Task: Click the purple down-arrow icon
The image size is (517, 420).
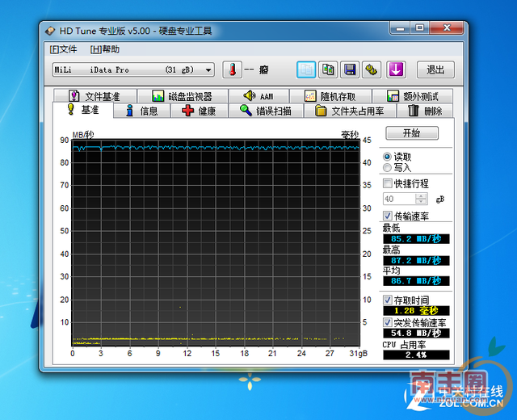Action: point(395,69)
